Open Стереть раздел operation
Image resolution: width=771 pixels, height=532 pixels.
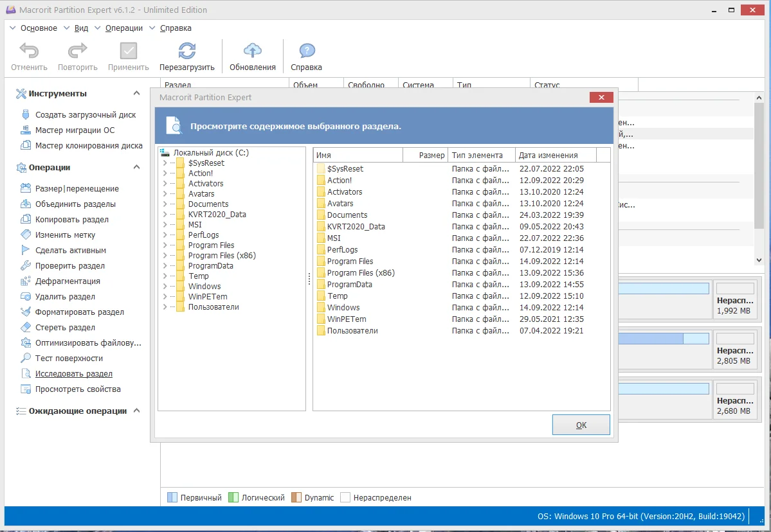(x=65, y=327)
